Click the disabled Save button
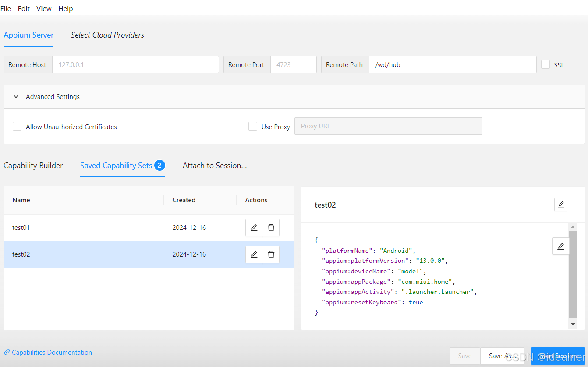 tap(465, 356)
